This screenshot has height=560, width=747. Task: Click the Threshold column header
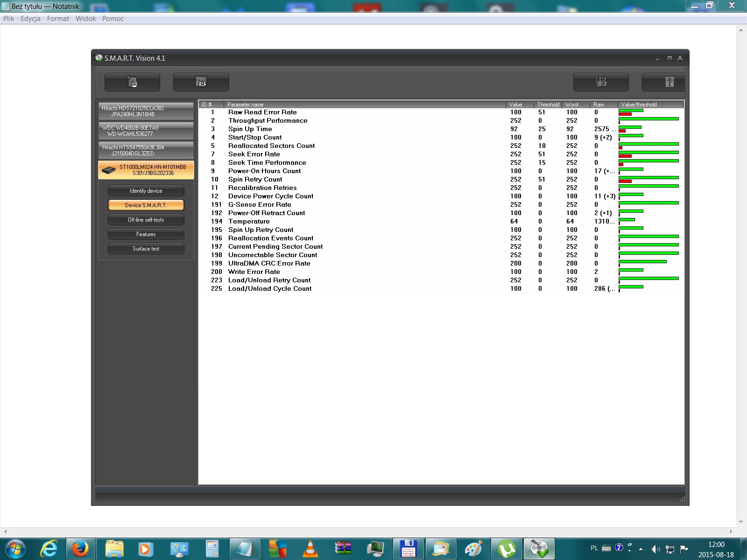(548, 105)
